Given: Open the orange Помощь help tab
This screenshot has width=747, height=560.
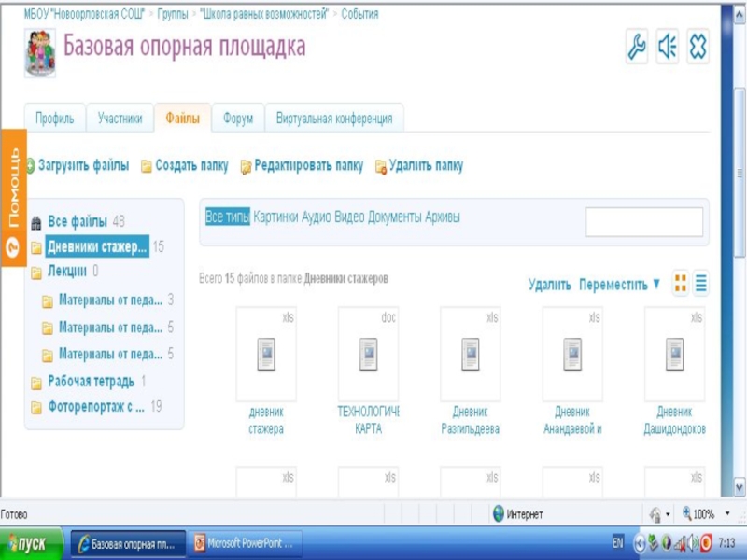Looking at the screenshot, I should pos(13,198).
